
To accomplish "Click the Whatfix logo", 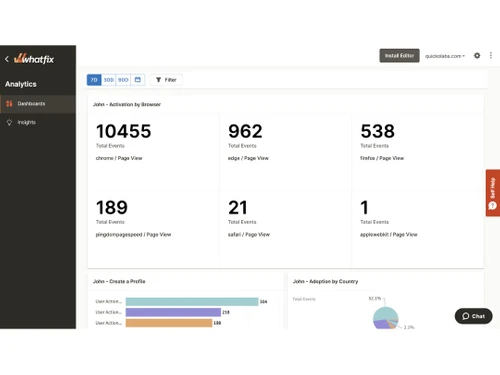I will pyautogui.click(x=34, y=59).
